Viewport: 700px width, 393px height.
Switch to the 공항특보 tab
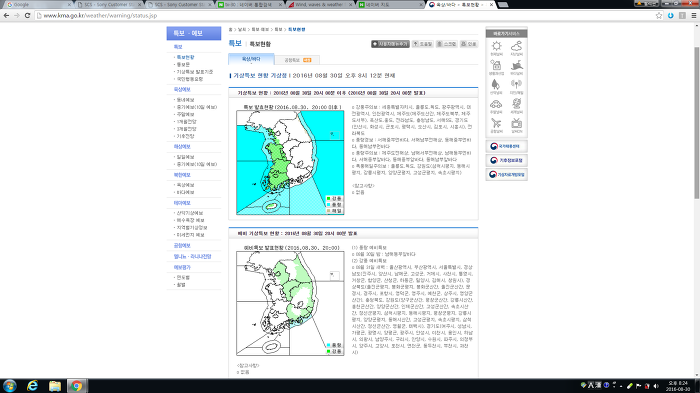pos(297,60)
